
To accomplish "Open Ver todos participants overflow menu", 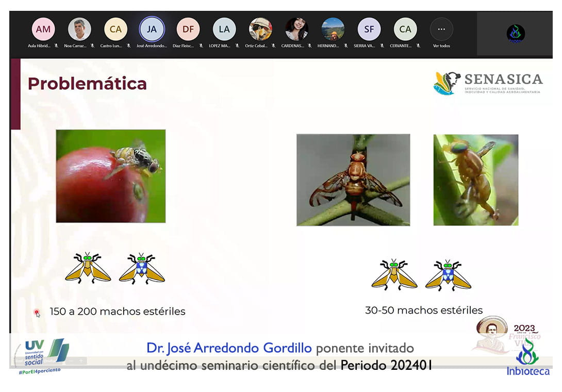I will 441,29.
